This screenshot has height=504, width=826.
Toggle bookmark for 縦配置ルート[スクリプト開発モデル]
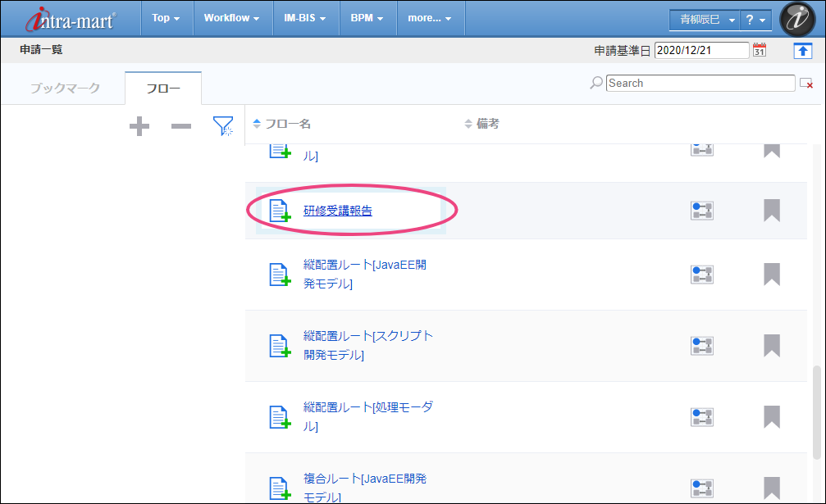click(x=771, y=345)
